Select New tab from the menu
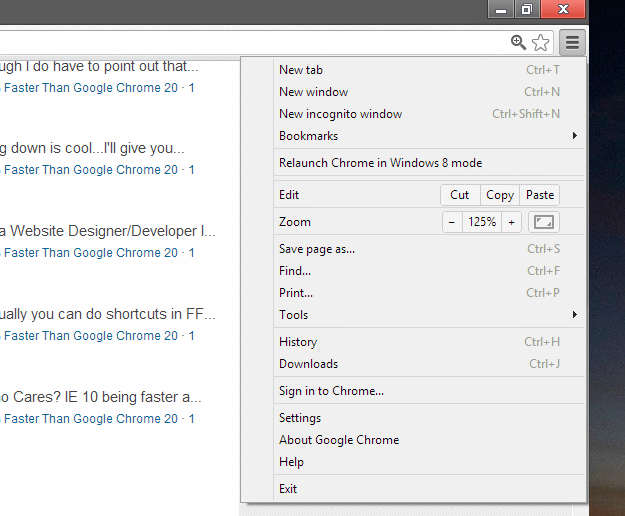 [x=300, y=70]
